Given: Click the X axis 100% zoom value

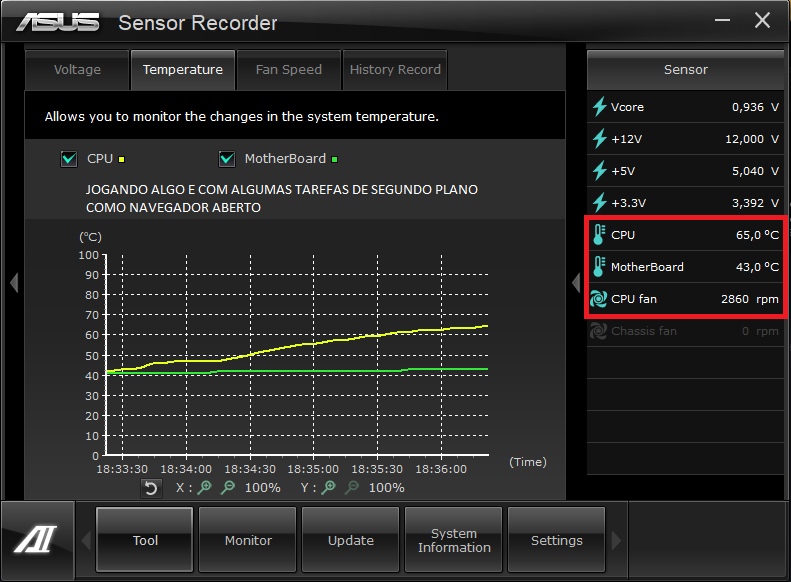Looking at the screenshot, I should coord(262,488).
